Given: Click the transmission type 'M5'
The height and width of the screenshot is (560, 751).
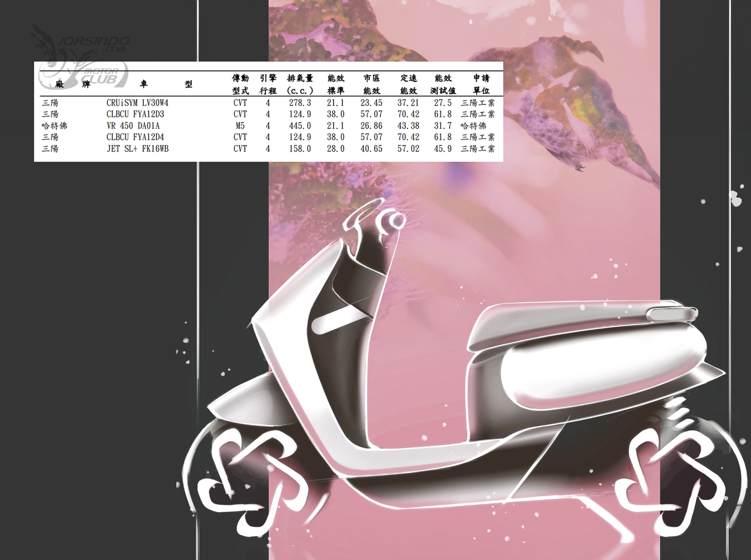Looking at the screenshot, I should click(x=240, y=126).
